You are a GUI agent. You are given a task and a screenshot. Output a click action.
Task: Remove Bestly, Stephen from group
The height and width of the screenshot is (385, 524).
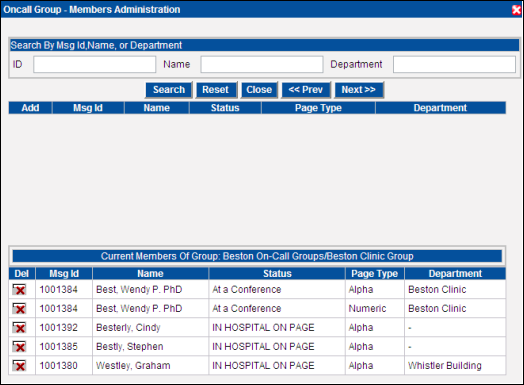point(19,347)
